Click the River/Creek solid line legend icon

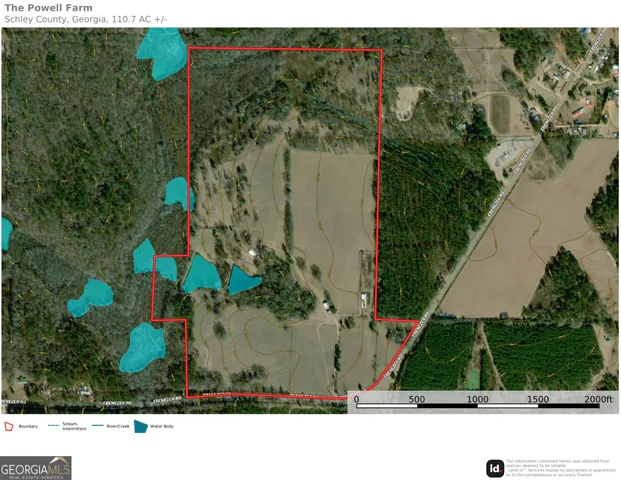coord(98,426)
